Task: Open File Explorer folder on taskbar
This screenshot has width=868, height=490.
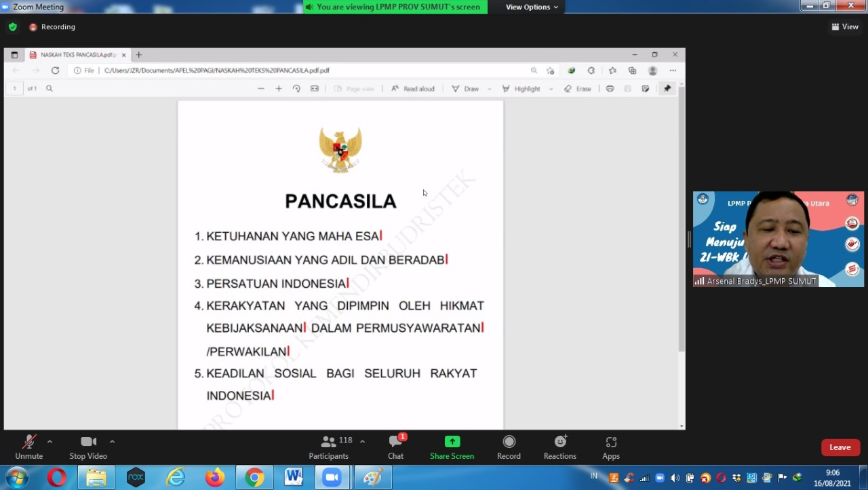Action: point(96,478)
